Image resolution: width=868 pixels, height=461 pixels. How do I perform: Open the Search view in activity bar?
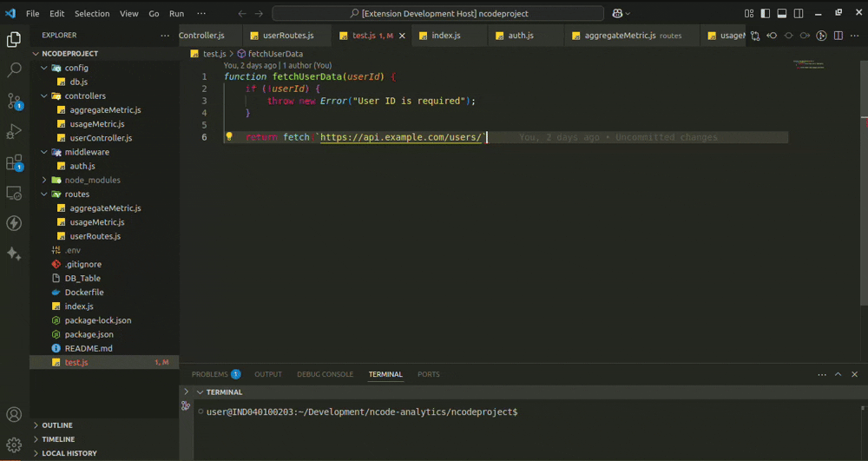14,69
